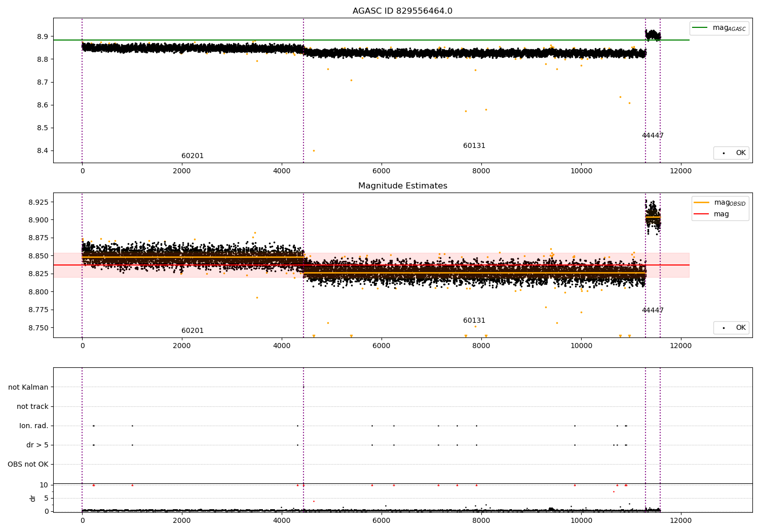The width and height of the screenshot is (760, 532).
Task: Click the 8.6 tick on the top plot
Action: (43, 105)
